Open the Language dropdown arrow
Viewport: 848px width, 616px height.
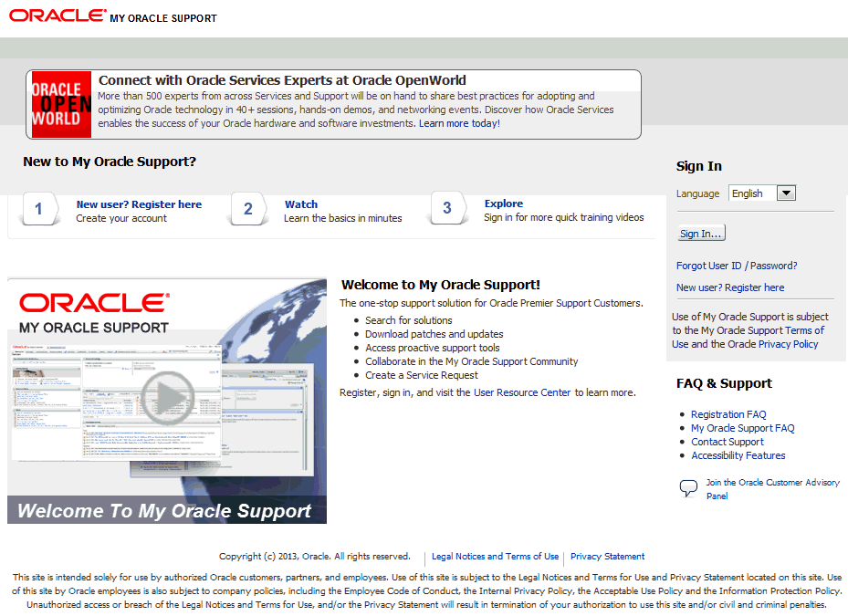(x=786, y=193)
